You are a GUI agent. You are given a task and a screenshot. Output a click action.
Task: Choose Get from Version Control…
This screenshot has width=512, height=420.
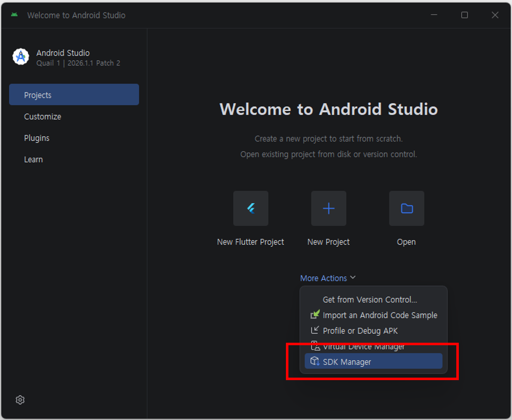click(374, 300)
